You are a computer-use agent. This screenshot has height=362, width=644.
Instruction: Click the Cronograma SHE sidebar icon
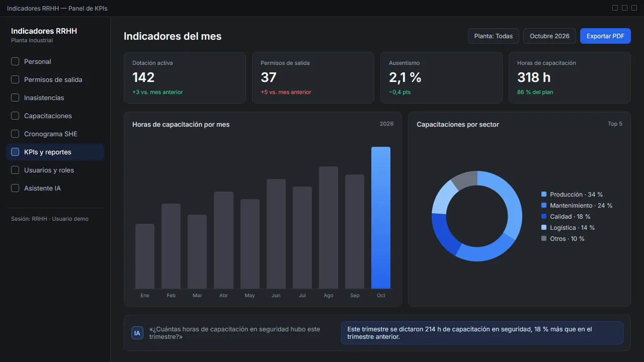[x=15, y=134]
